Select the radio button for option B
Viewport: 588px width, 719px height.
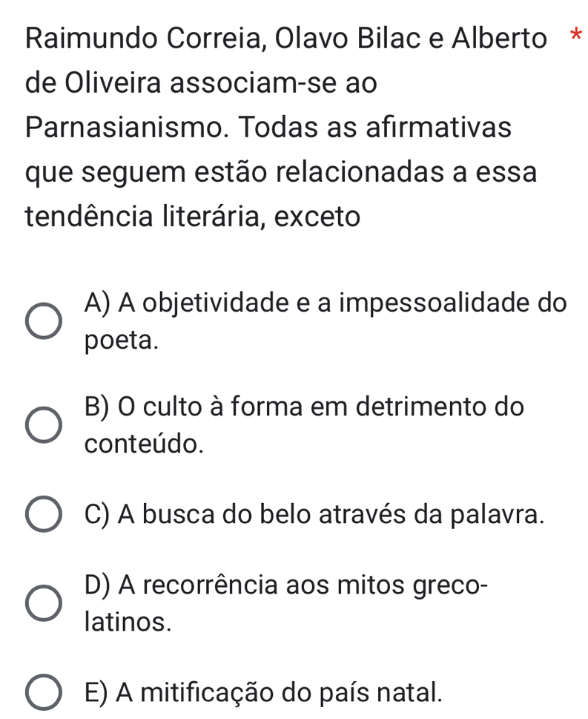pos(44,425)
